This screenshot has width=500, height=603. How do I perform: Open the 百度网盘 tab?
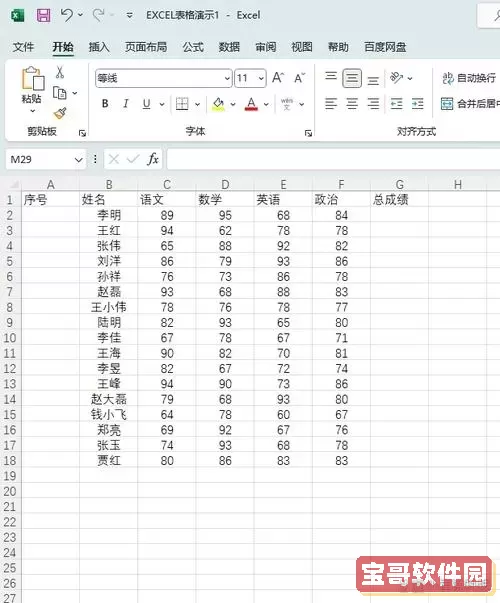click(385, 47)
